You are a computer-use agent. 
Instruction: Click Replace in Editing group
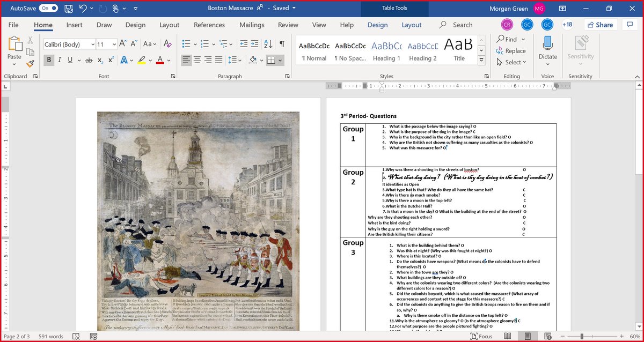coord(511,51)
